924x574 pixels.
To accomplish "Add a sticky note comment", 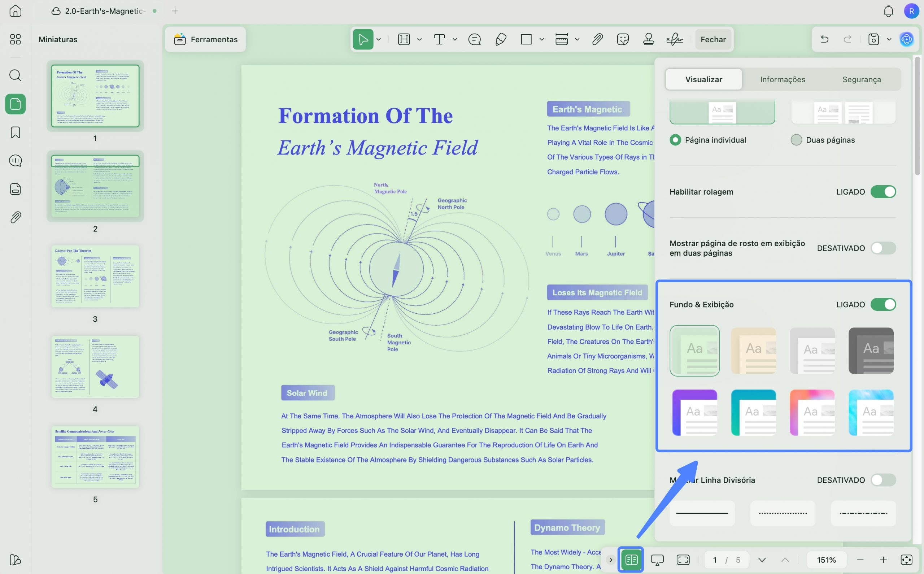I will coord(474,39).
